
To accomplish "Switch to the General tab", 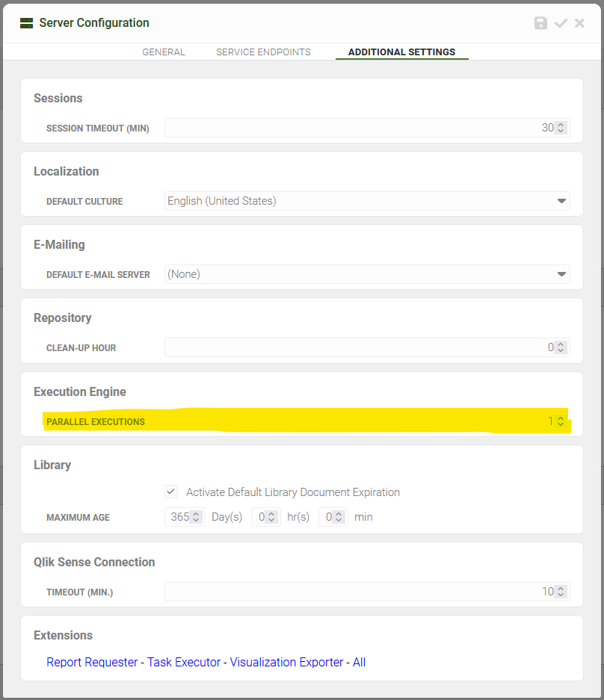I will tap(164, 52).
